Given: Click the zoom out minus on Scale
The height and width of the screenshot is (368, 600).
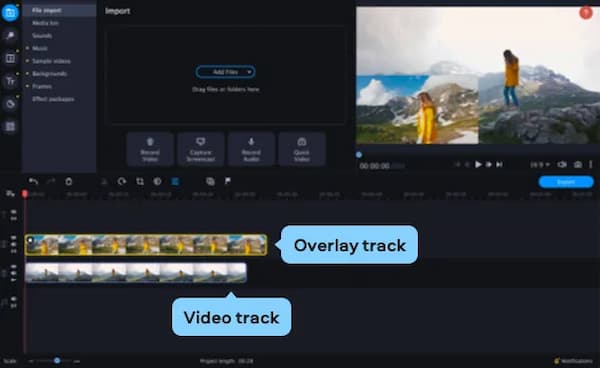Looking at the screenshot, I should 31,361.
